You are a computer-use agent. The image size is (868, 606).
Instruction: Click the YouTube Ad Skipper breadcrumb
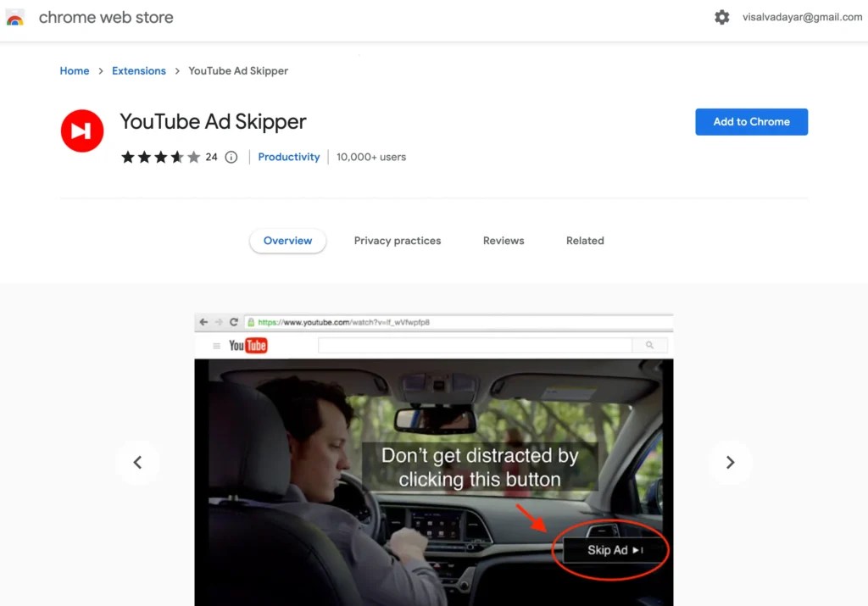tap(237, 70)
